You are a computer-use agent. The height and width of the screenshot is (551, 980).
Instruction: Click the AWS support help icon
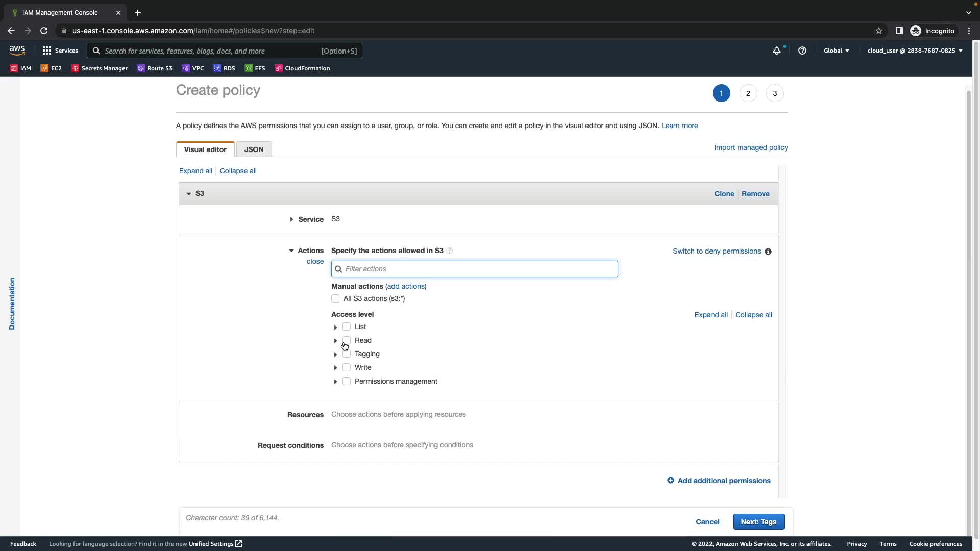point(802,51)
